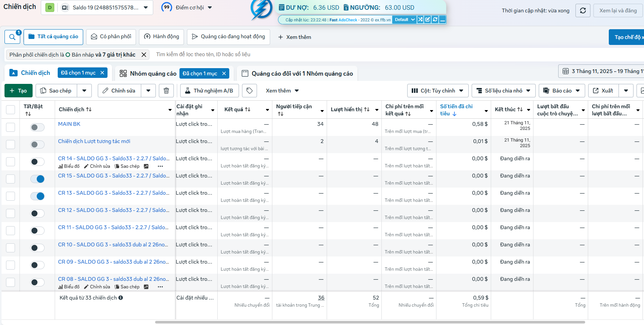This screenshot has height=325, width=644.
Task: Sort by the Kết quả column arrows
Action: (248, 109)
